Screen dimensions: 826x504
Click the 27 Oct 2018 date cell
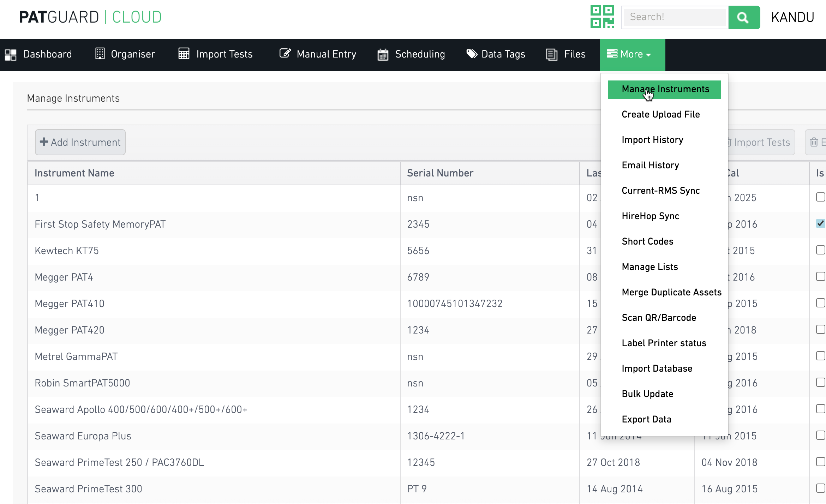pos(613,462)
